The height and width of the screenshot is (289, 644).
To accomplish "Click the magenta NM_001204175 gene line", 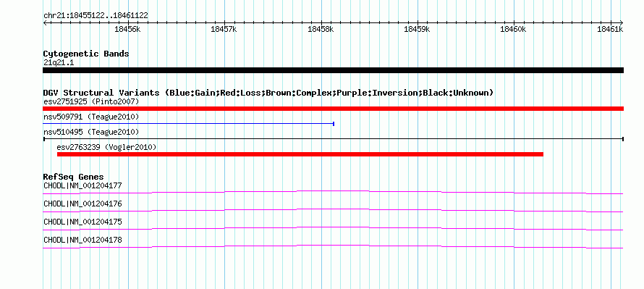I will tap(333, 227).
